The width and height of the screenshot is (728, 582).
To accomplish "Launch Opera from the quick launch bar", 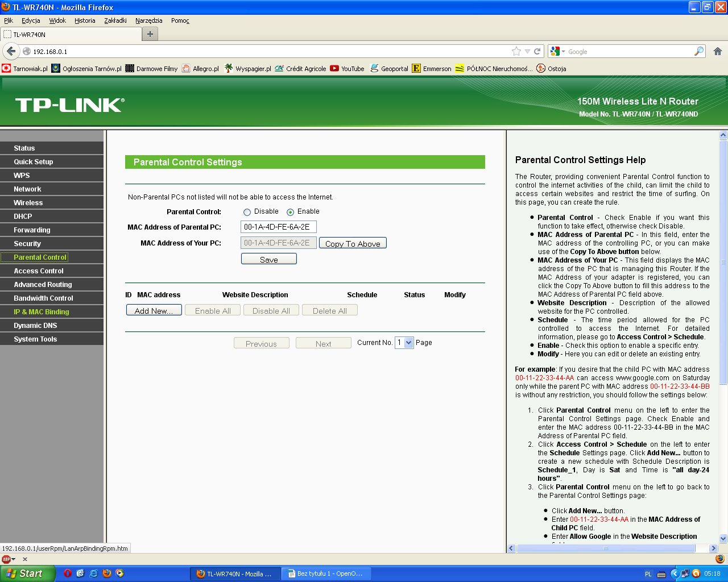I will [x=67, y=573].
